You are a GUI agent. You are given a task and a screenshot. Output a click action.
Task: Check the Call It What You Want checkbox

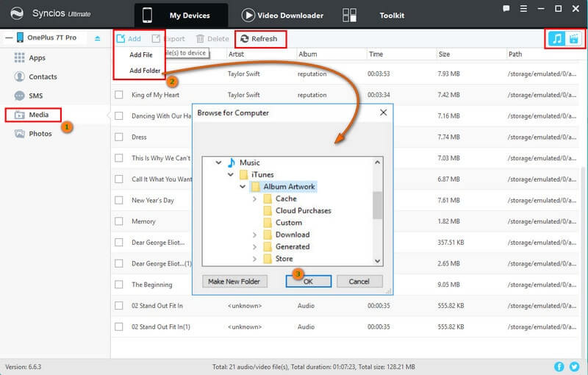pyautogui.click(x=119, y=179)
